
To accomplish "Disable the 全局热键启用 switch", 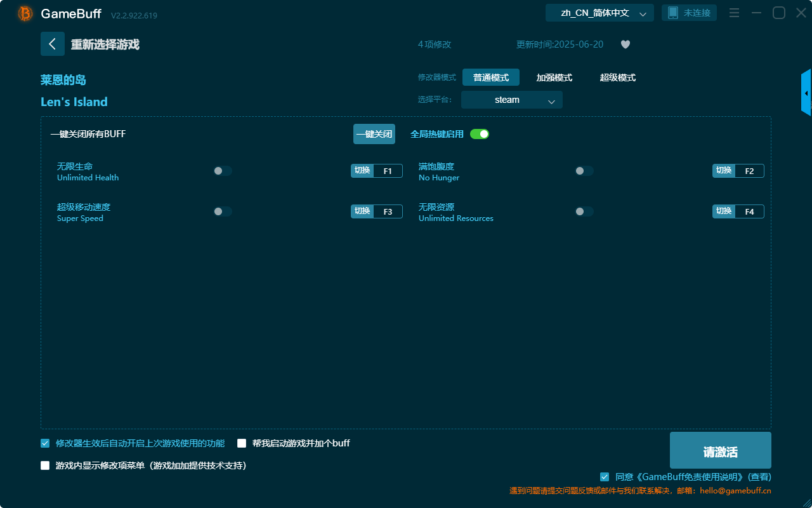I will point(479,134).
